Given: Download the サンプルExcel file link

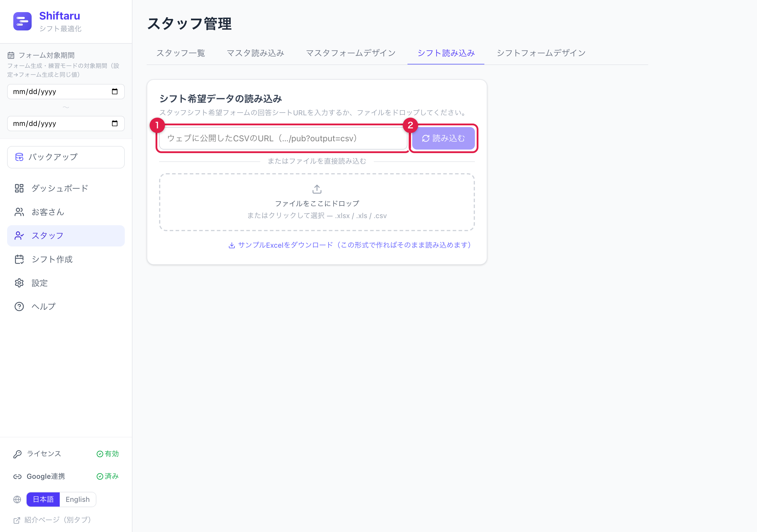Looking at the screenshot, I should pyautogui.click(x=350, y=245).
